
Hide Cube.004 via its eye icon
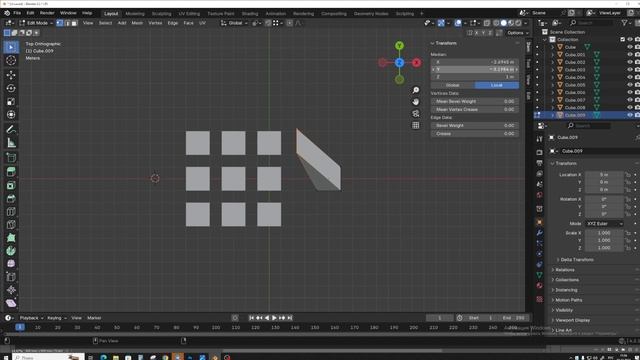630,77
